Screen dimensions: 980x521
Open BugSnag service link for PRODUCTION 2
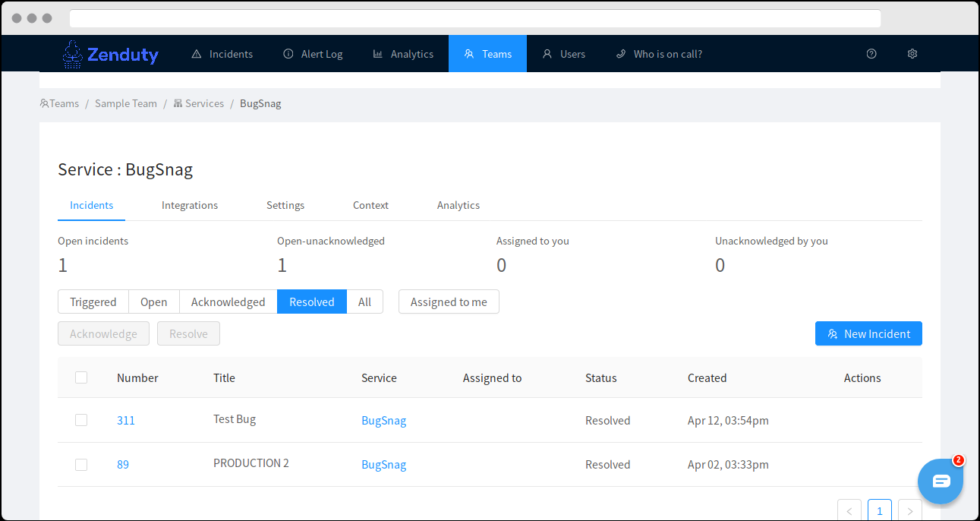point(384,464)
